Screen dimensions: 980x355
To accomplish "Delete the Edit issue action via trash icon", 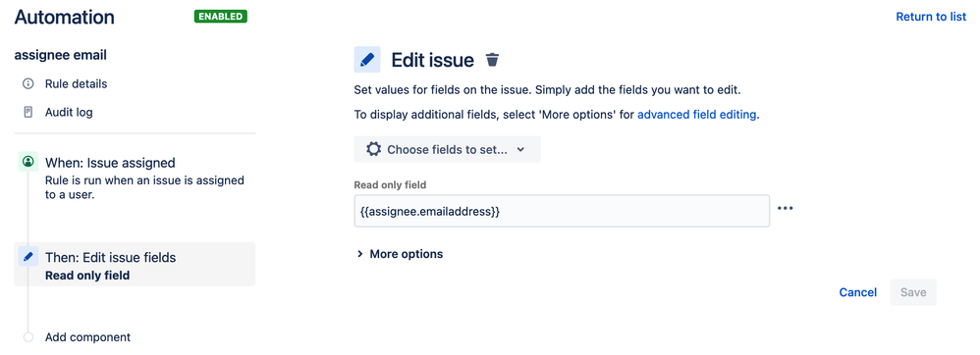I will (x=493, y=60).
